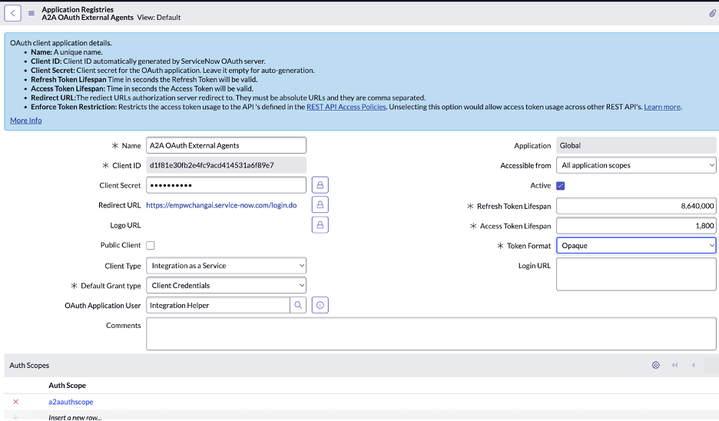Preview the Integration Helper user record

point(320,305)
